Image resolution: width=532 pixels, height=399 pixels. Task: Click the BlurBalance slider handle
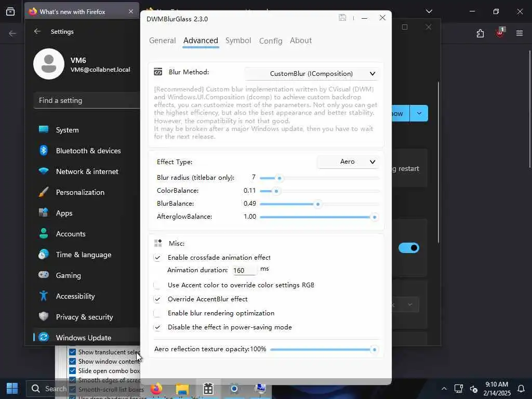[x=317, y=204]
